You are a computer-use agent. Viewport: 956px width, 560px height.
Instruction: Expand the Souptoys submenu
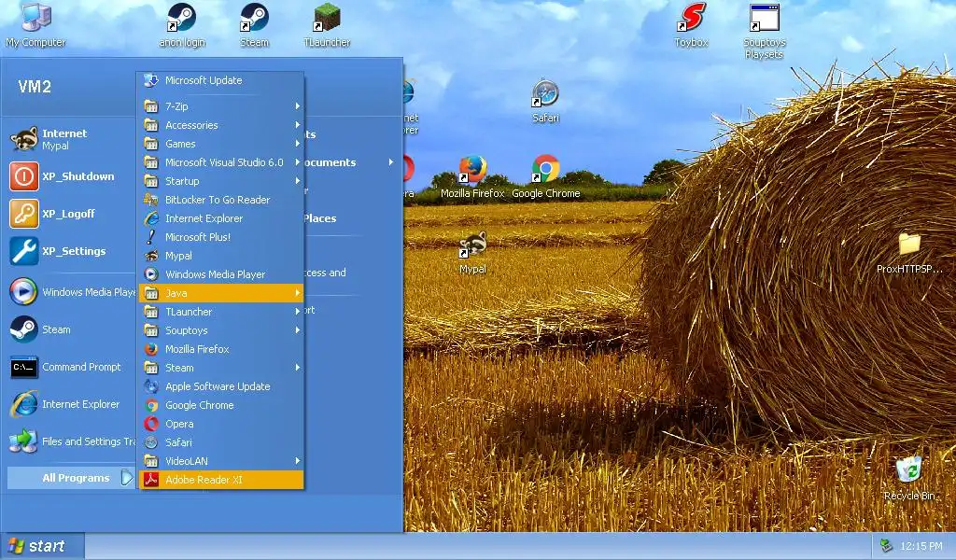point(220,330)
